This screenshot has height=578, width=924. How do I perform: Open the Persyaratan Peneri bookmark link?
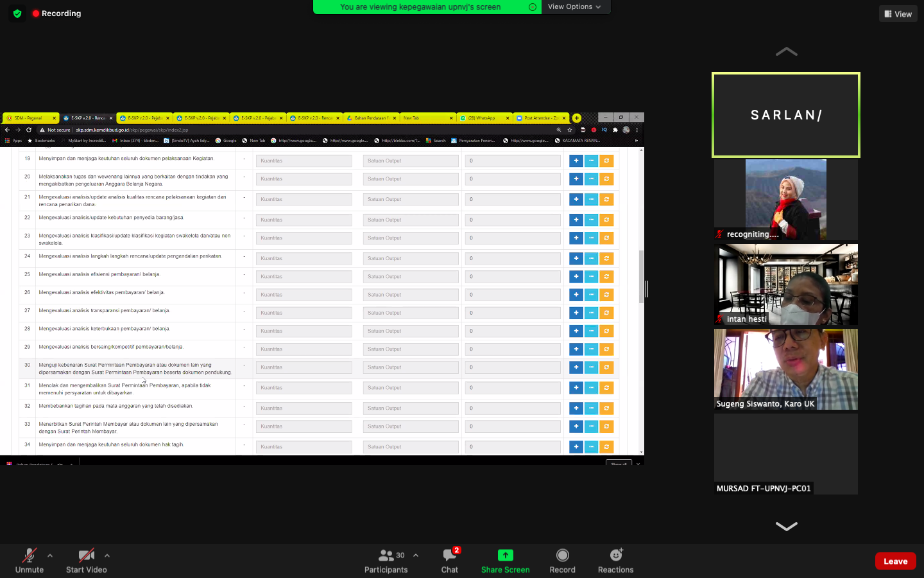[476, 140]
